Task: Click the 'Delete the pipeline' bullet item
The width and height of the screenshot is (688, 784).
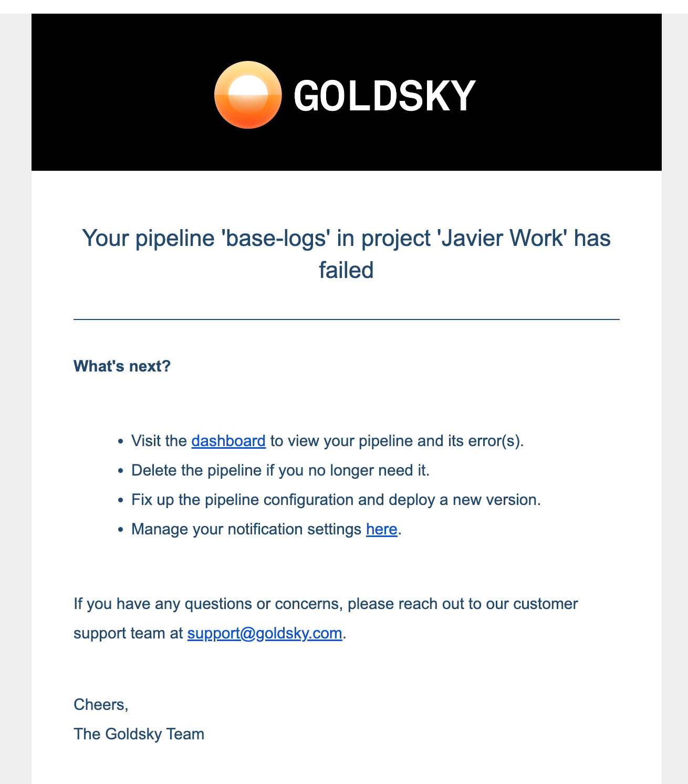Action: coord(280,470)
